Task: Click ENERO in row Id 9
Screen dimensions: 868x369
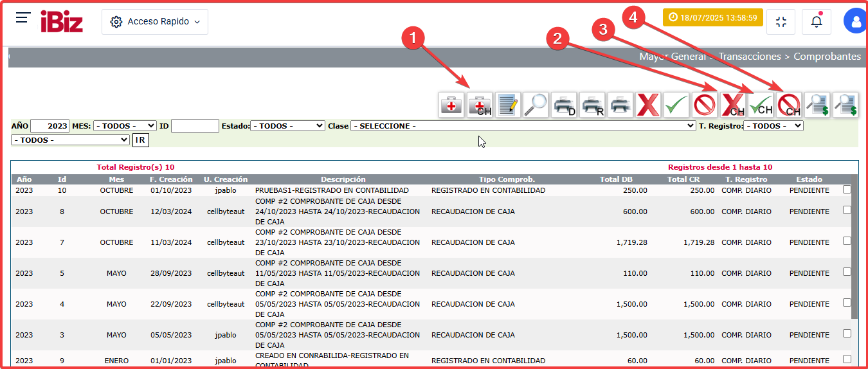Action: pos(116,361)
